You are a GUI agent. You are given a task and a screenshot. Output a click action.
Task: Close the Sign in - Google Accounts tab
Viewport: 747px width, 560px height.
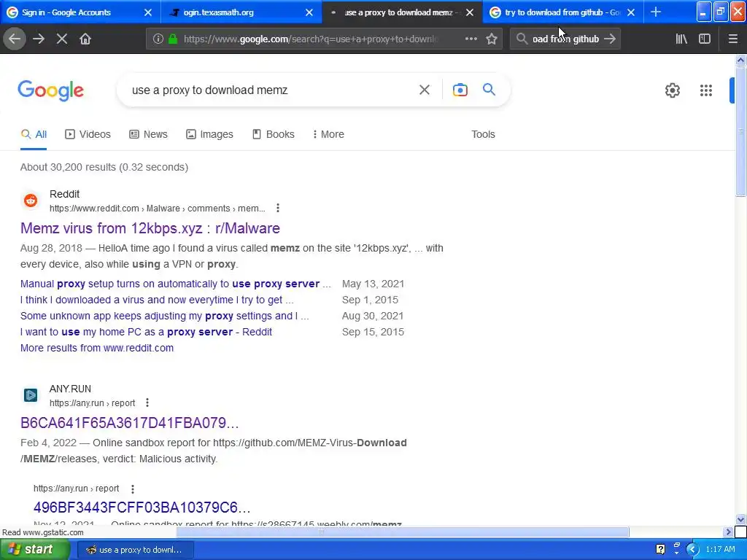(x=148, y=12)
